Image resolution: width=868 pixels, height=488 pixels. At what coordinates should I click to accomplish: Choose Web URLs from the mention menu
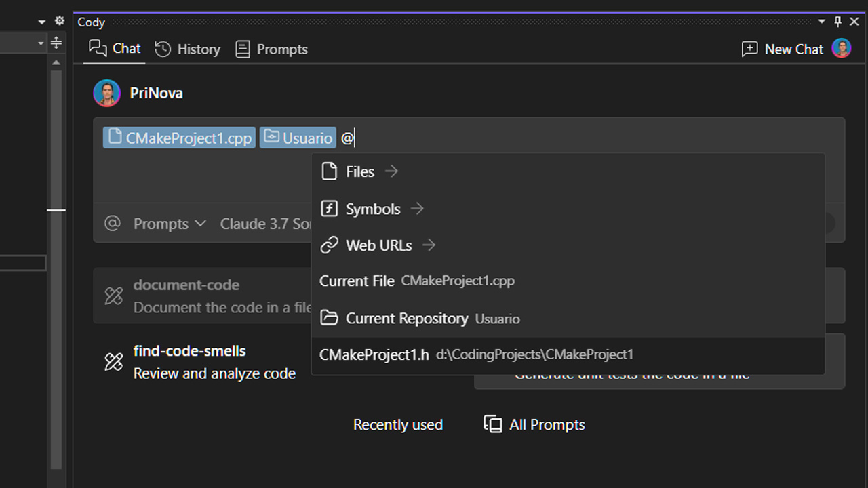[x=568, y=245]
